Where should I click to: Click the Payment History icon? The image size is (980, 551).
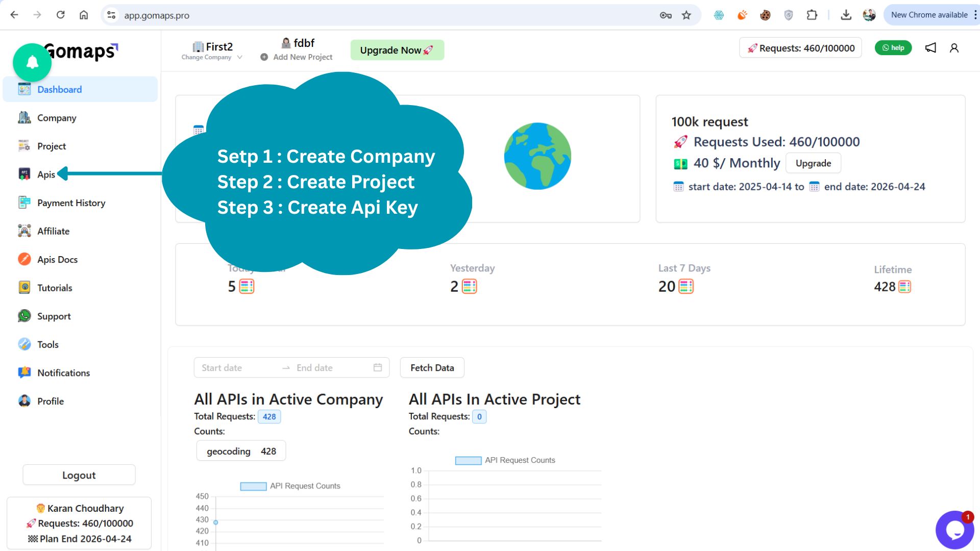tap(24, 203)
